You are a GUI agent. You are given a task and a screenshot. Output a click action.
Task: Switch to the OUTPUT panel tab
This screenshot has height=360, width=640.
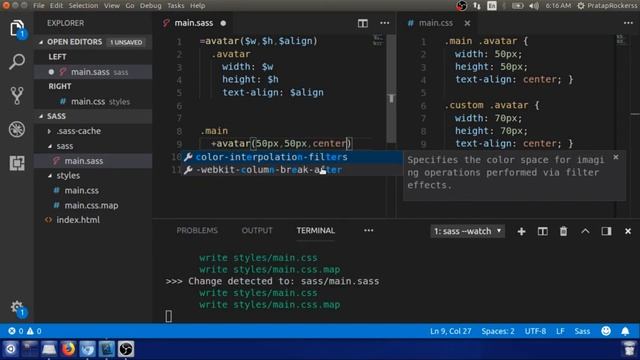(257, 231)
